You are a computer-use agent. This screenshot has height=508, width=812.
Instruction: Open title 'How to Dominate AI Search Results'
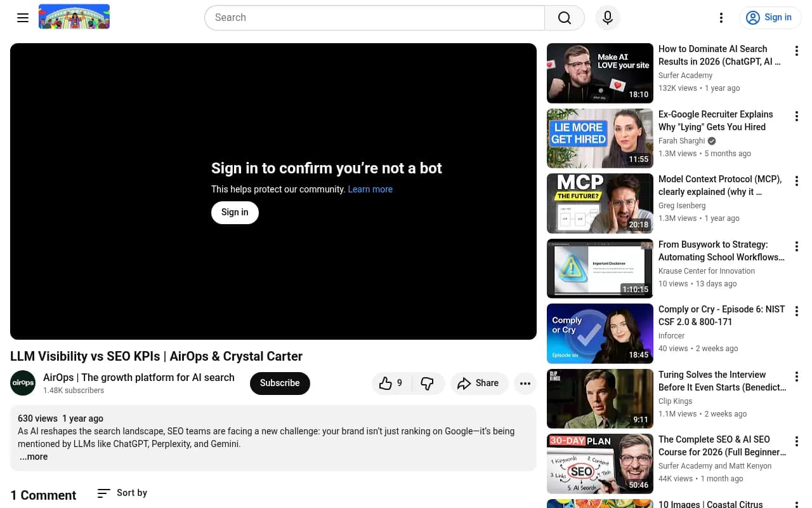[x=720, y=55]
